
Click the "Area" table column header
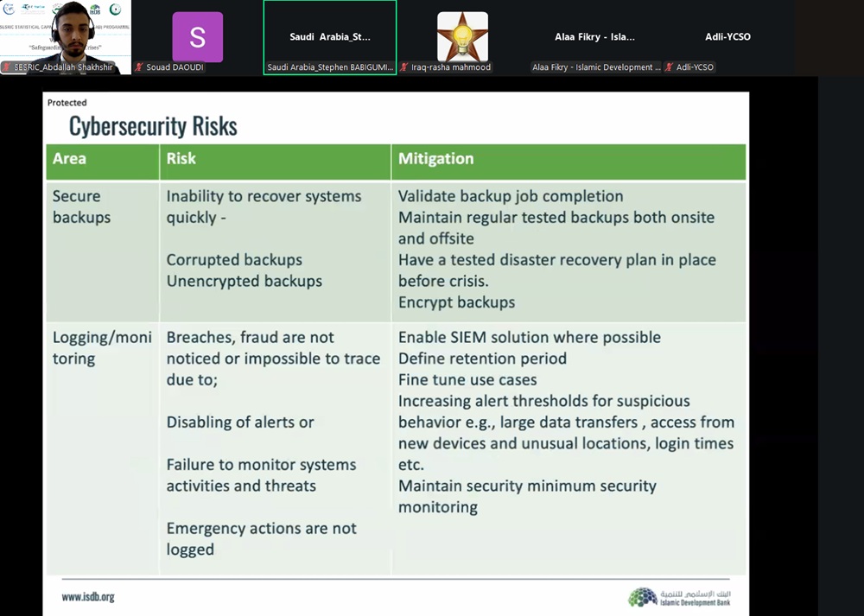pyautogui.click(x=69, y=159)
